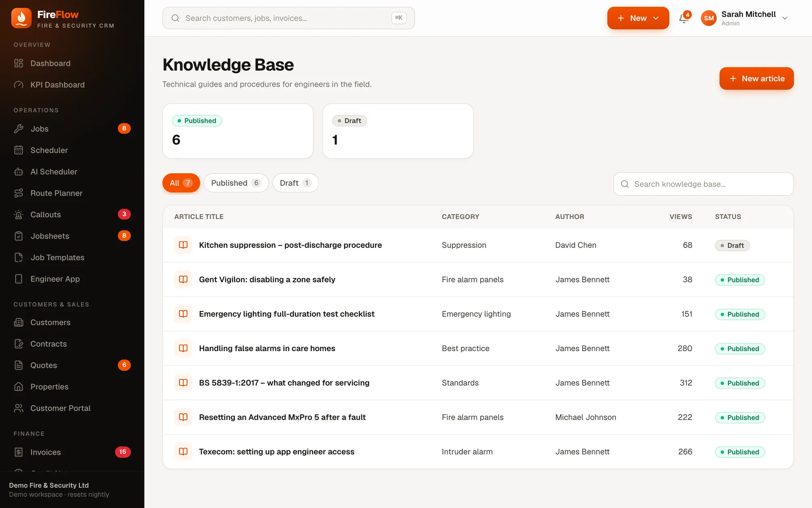
Task: Click the Quotes badge showing 6
Action: tap(124, 365)
